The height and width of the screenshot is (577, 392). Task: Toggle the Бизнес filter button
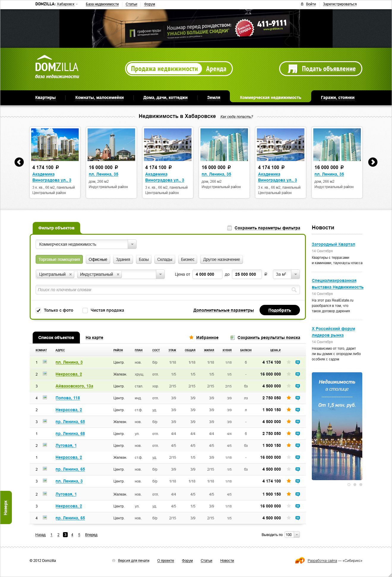click(188, 259)
